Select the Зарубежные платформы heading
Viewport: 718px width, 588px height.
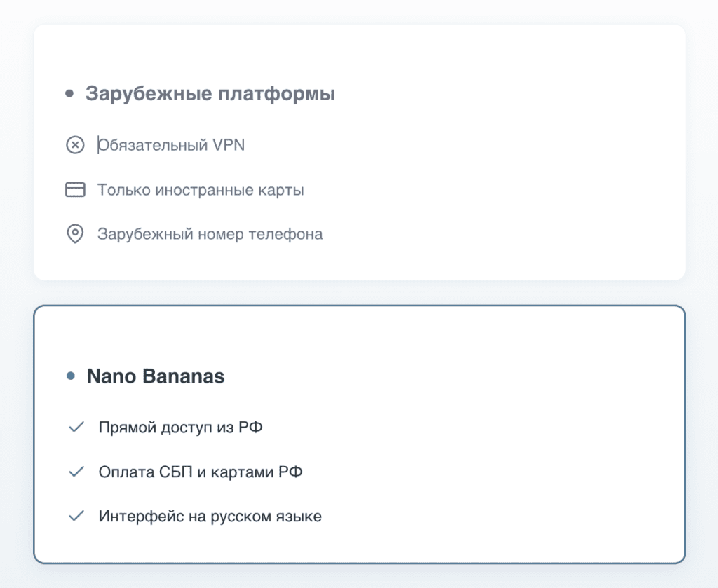[x=210, y=93]
